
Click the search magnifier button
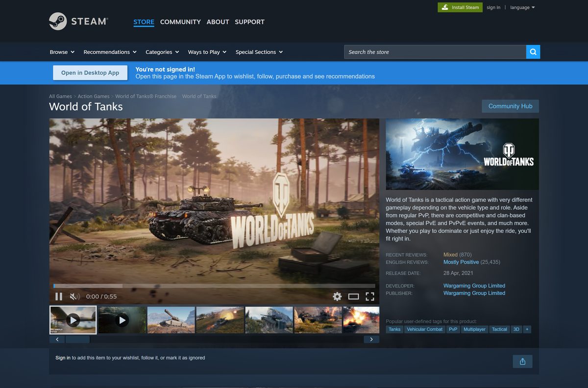click(x=533, y=52)
